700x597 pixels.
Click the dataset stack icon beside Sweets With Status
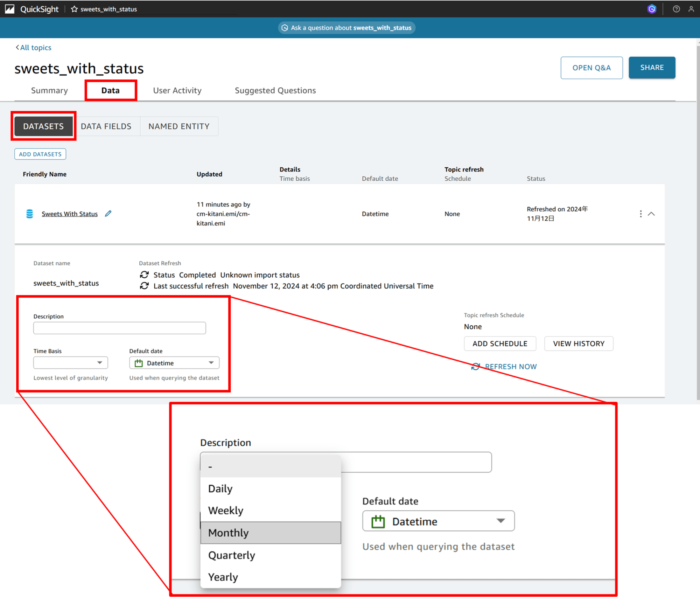(x=30, y=214)
